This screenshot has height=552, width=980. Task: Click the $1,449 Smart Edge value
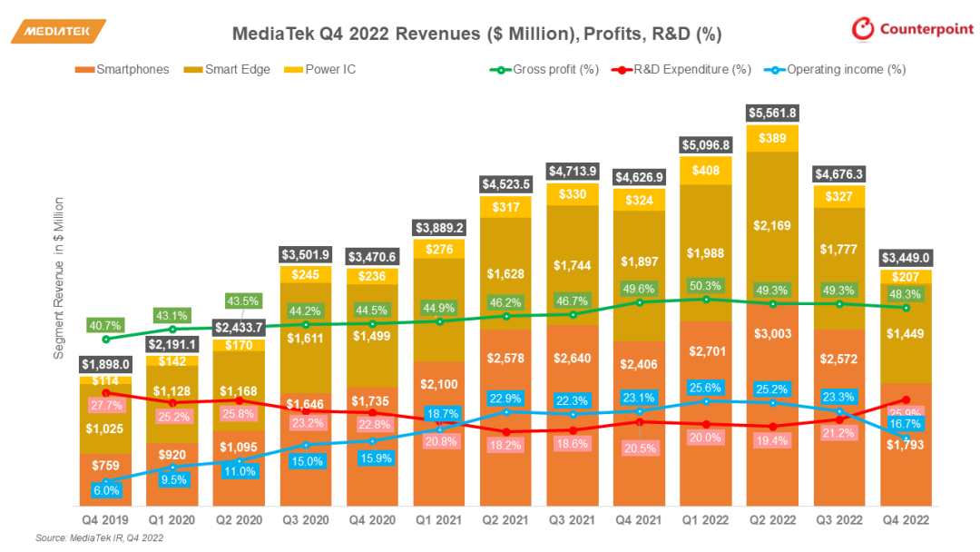point(905,334)
